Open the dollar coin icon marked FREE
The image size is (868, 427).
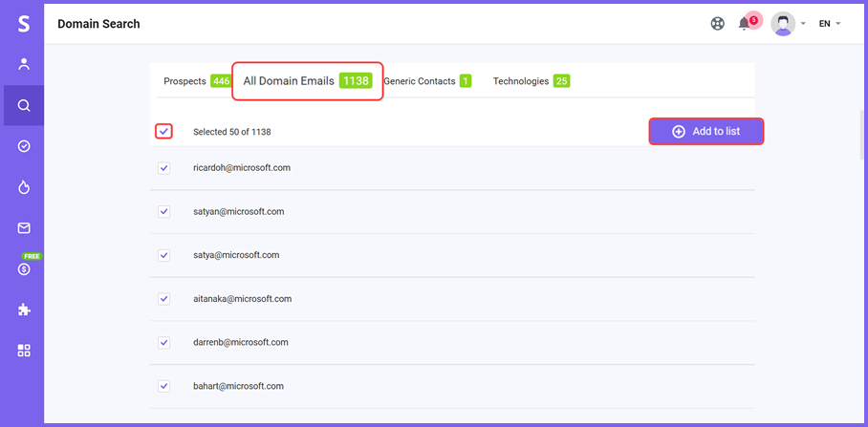[x=24, y=269]
